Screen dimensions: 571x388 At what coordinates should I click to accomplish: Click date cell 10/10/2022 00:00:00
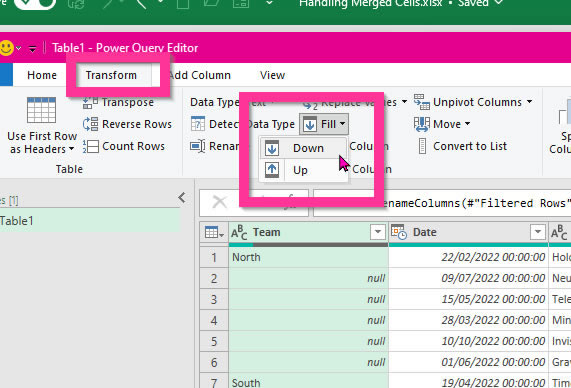pyautogui.click(x=468, y=341)
